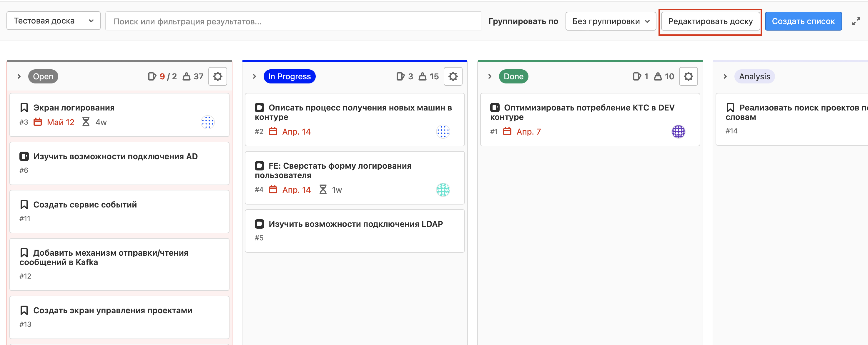Click calendar due date icon on issue #2

[273, 132]
